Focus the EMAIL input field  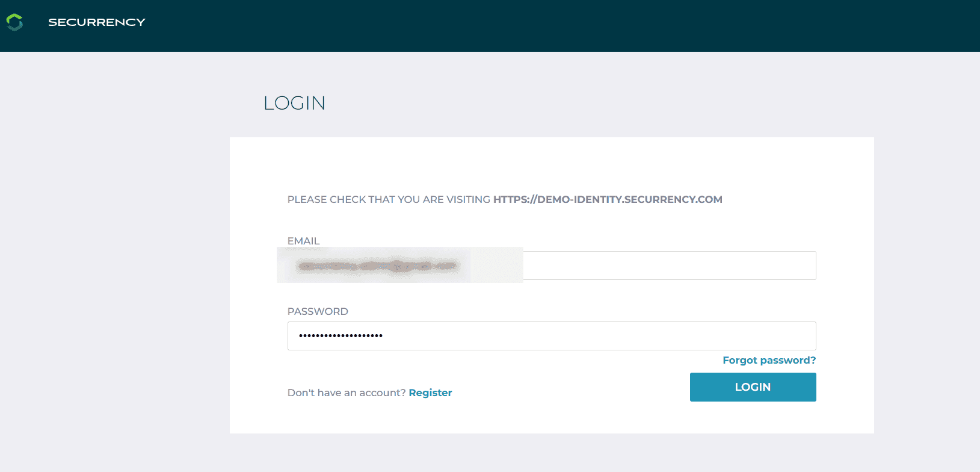coord(552,265)
